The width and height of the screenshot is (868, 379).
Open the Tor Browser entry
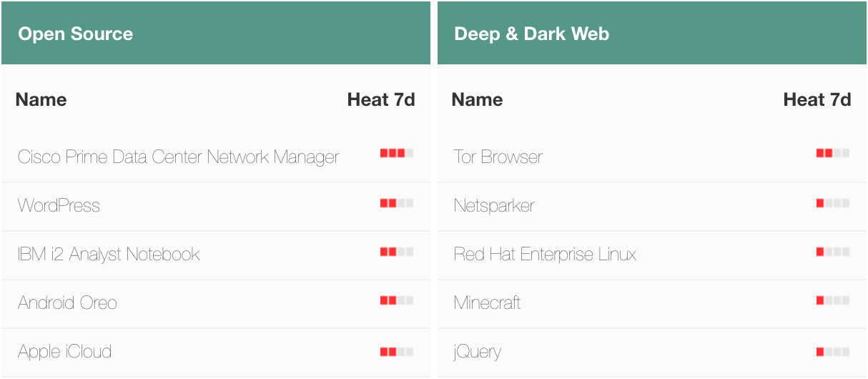[x=498, y=157]
